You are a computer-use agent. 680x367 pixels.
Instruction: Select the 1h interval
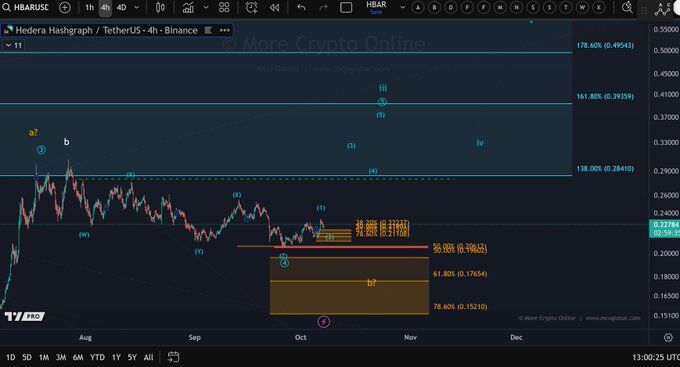[89, 7]
